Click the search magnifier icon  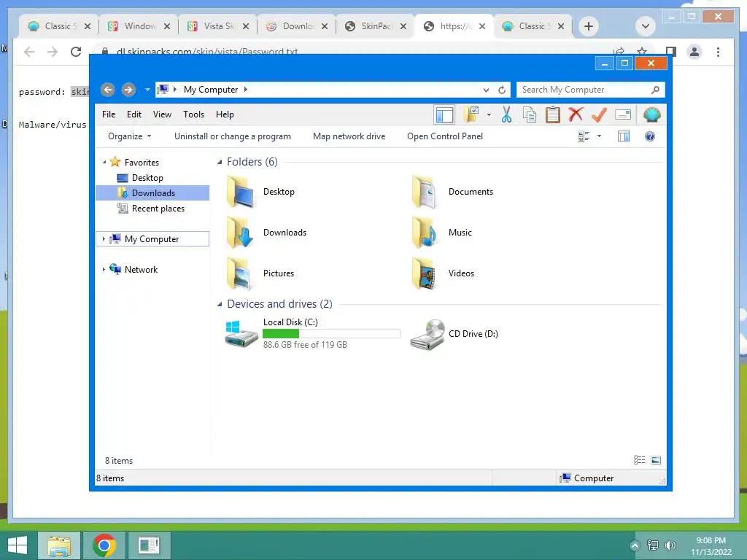(656, 90)
